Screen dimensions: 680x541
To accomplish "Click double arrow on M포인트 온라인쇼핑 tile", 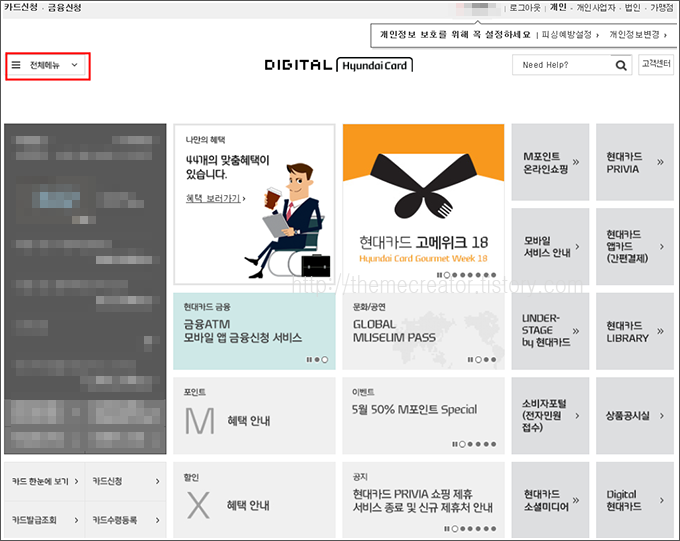I will [x=576, y=162].
